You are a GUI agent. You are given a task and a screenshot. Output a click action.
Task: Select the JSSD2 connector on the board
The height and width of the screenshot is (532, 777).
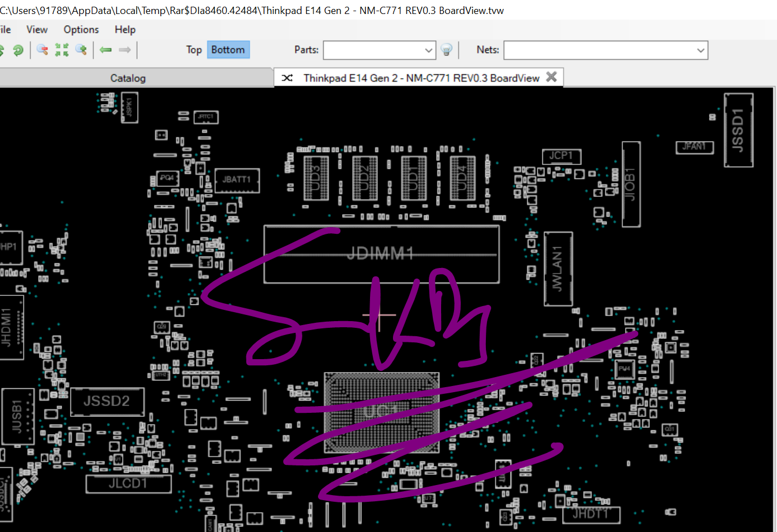tap(107, 401)
